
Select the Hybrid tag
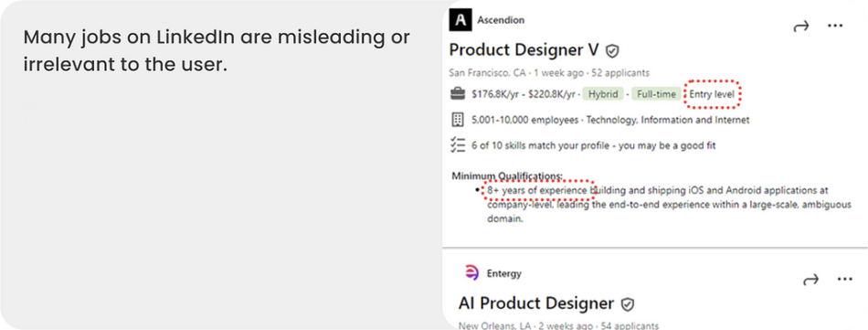[x=603, y=94]
